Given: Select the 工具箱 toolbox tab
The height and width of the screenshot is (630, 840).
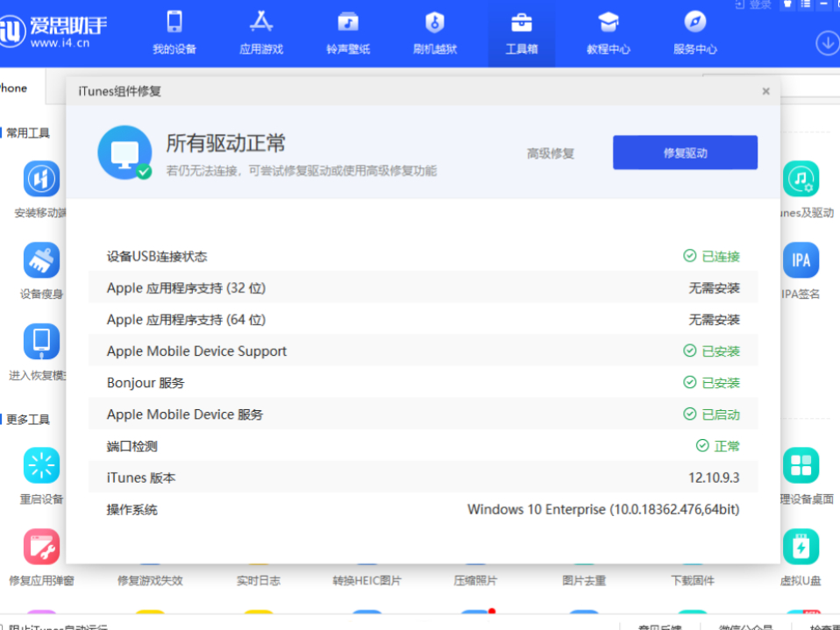Looking at the screenshot, I should pos(521,33).
